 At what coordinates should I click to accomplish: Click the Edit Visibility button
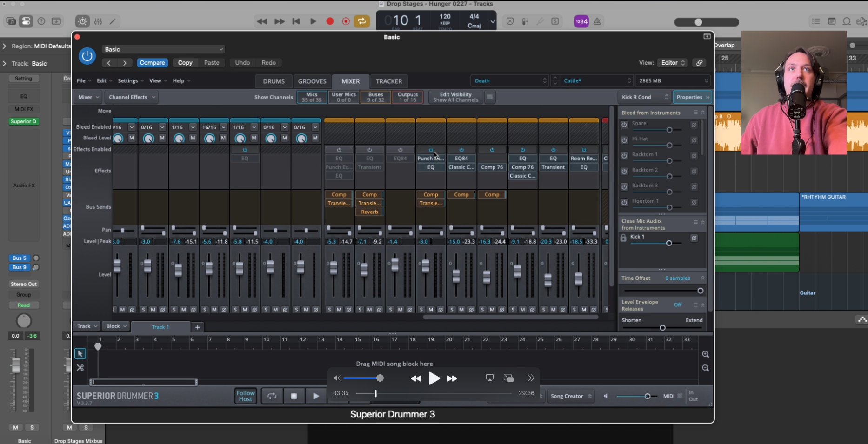[x=455, y=97]
